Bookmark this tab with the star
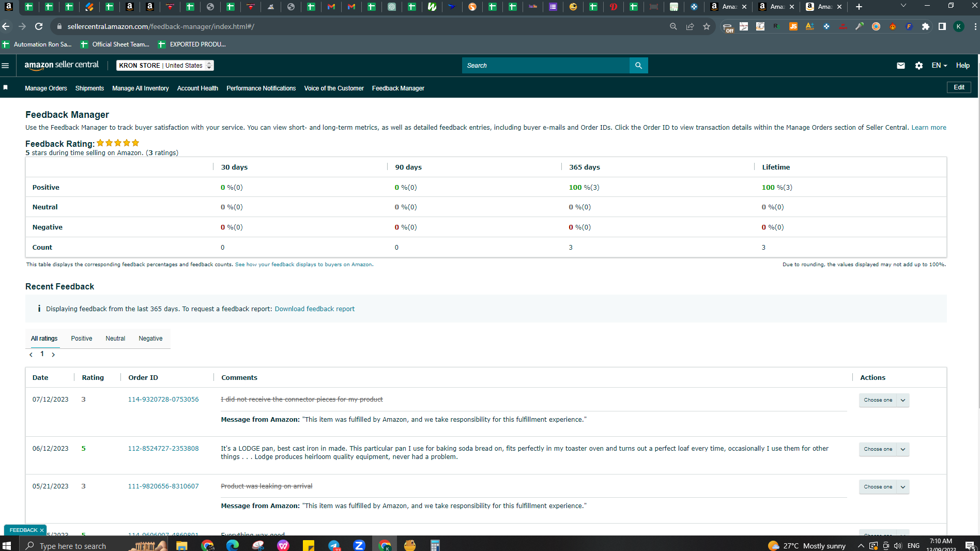The image size is (980, 551). [707, 26]
